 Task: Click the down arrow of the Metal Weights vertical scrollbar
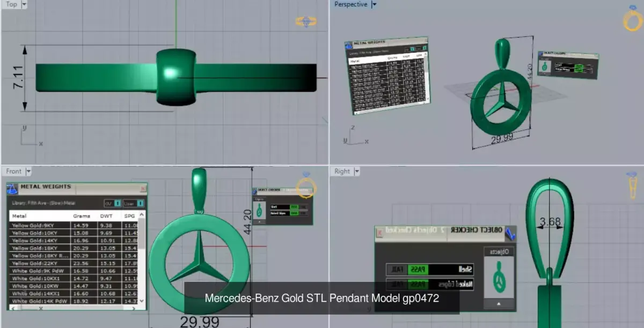142,302
